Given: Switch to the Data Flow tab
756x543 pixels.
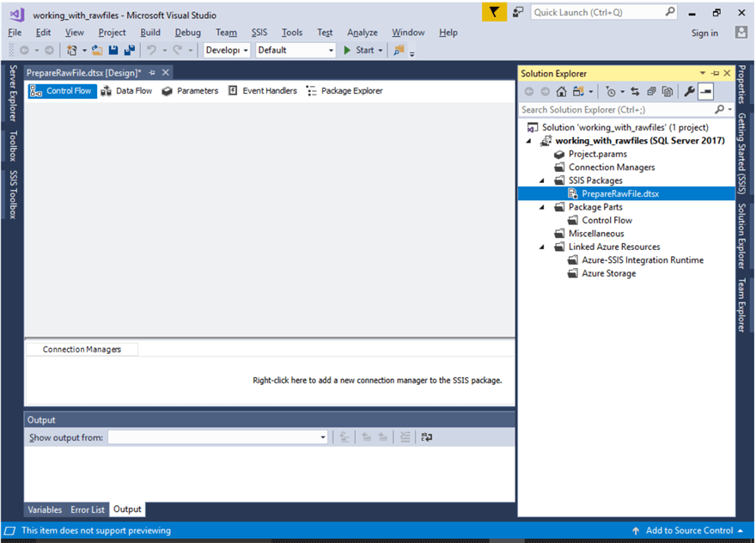Looking at the screenshot, I should coord(127,91).
